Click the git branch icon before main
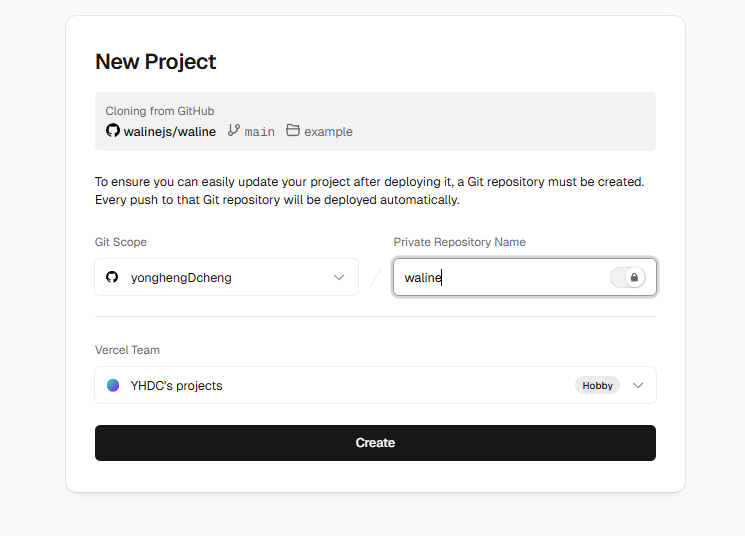Image resolution: width=745 pixels, height=536 pixels. [x=234, y=131]
